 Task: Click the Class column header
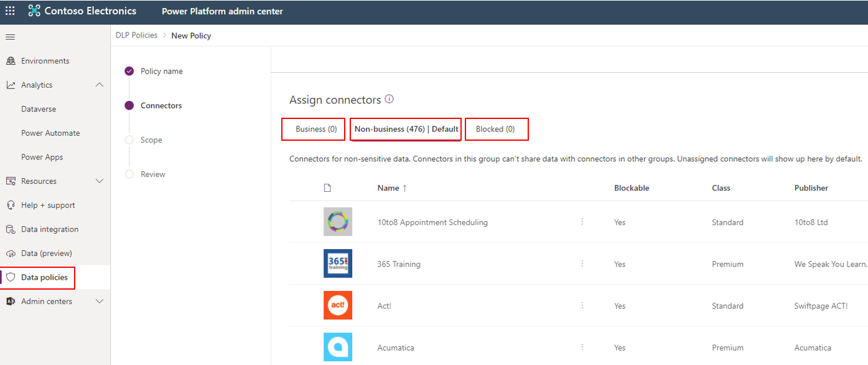721,188
